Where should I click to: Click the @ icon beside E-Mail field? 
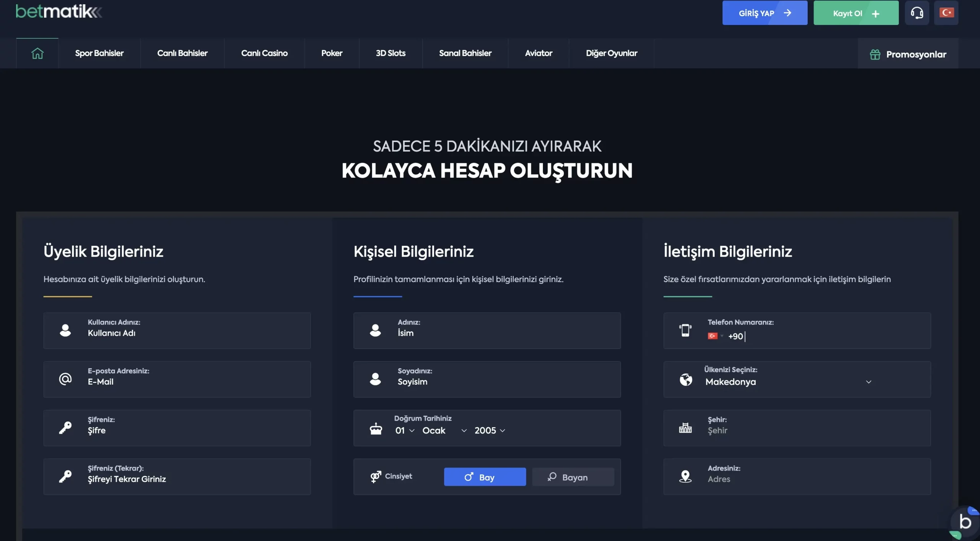tap(65, 379)
